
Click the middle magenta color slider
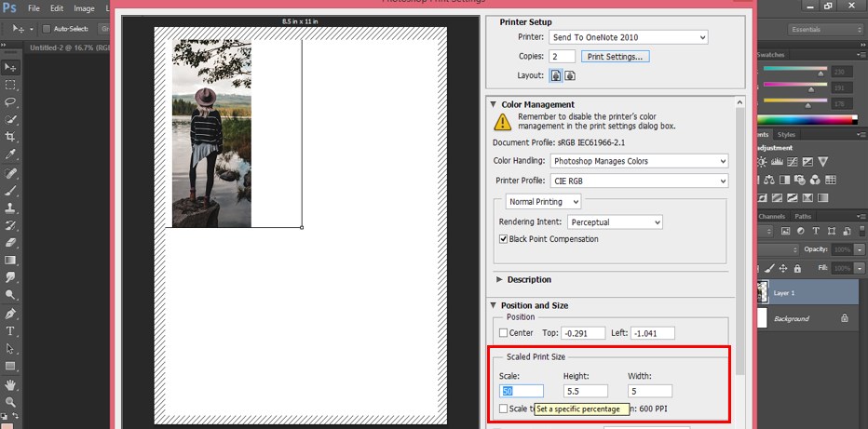click(795, 85)
